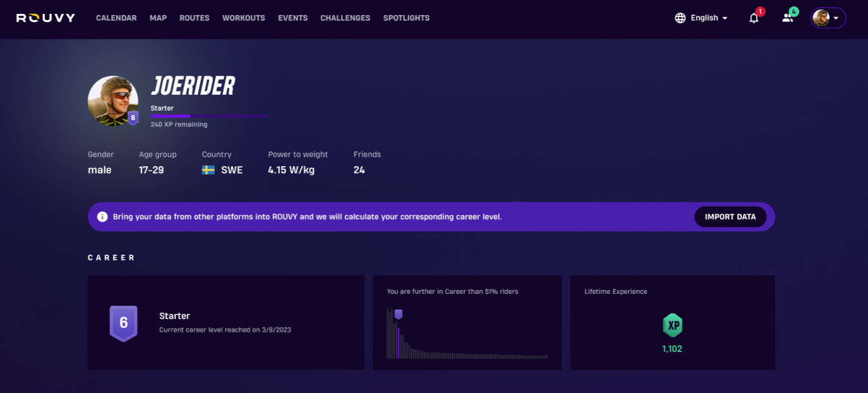Click the Starter title in Career card
This screenshot has width=868, height=393.
tap(175, 316)
